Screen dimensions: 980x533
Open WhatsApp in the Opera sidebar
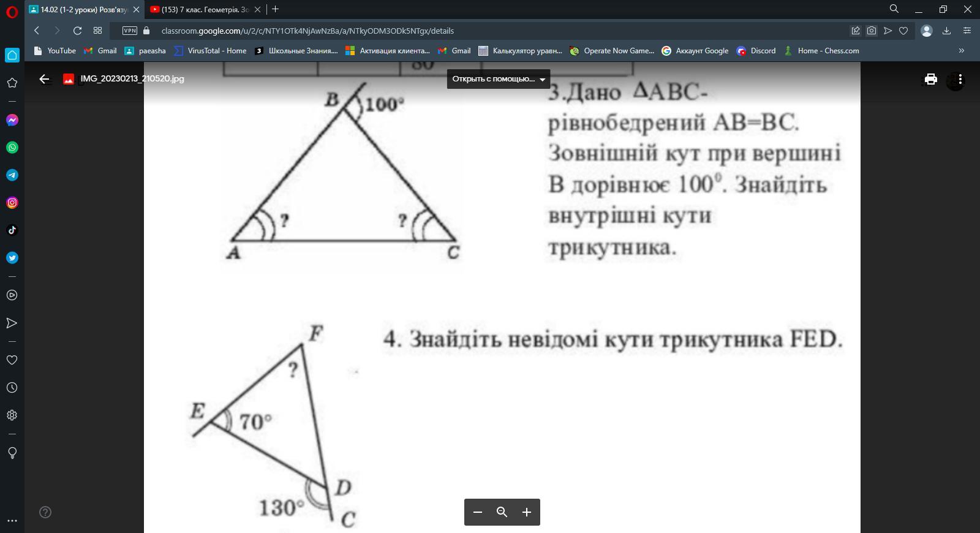tap(12, 148)
